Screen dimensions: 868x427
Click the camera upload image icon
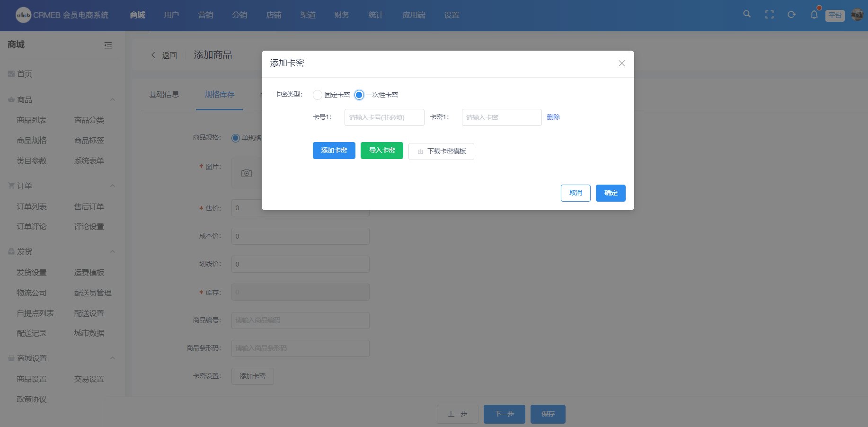(247, 173)
